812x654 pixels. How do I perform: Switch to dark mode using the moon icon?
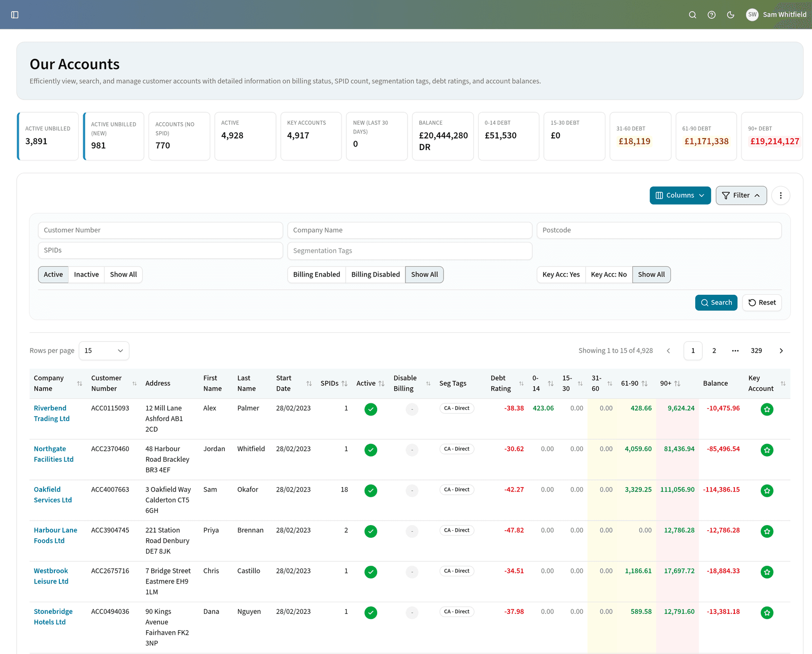pyautogui.click(x=731, y=15)
